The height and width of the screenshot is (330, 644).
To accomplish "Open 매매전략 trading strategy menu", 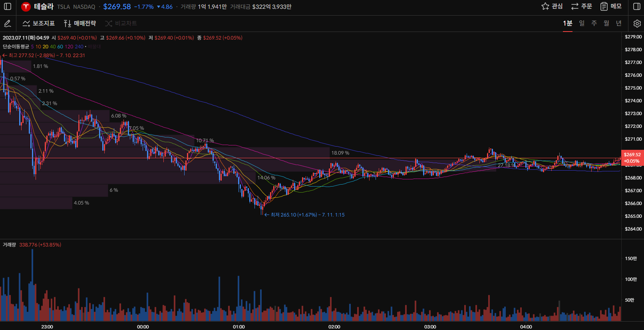I will pyautogui.click(x=80, y=24).
